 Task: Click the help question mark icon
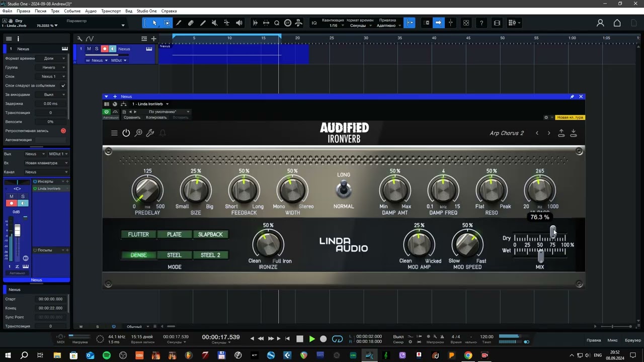point(481,23)
